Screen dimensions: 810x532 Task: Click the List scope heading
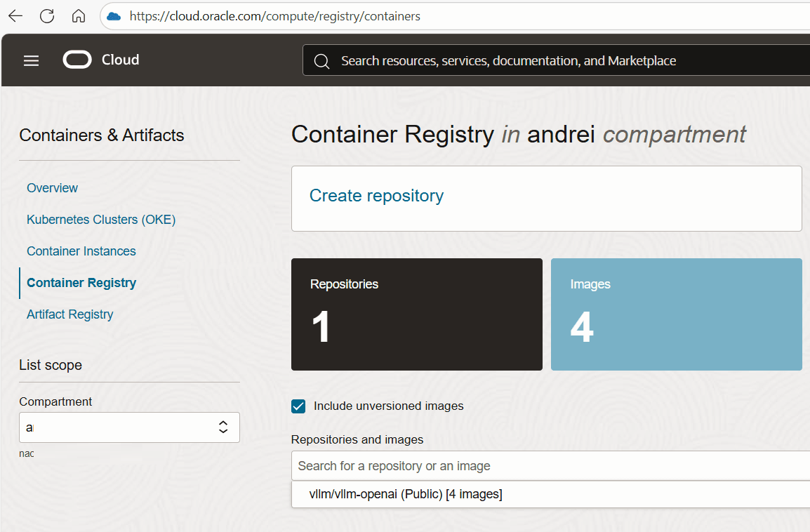pyautogui.click(x=51, y=365)
